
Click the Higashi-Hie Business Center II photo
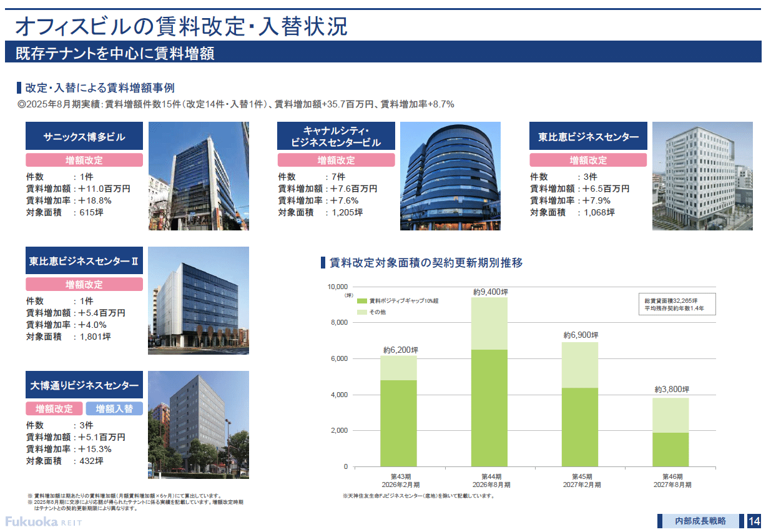click(x=198, y=300)
